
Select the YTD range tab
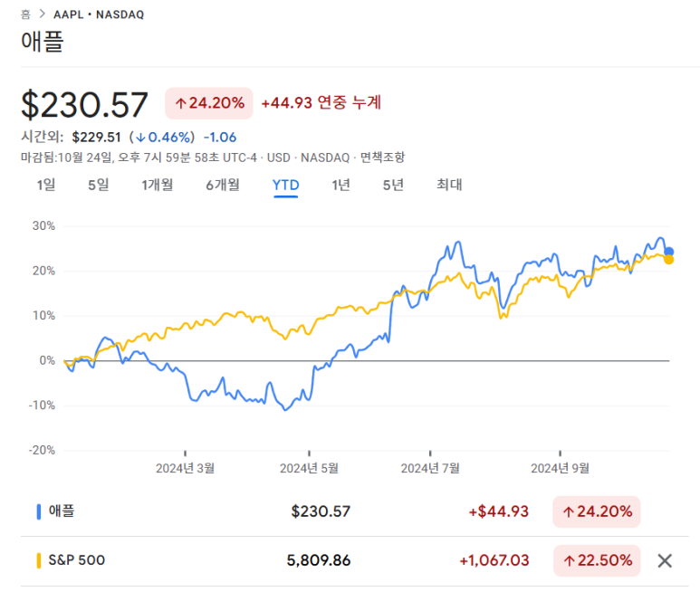(286, 185)
